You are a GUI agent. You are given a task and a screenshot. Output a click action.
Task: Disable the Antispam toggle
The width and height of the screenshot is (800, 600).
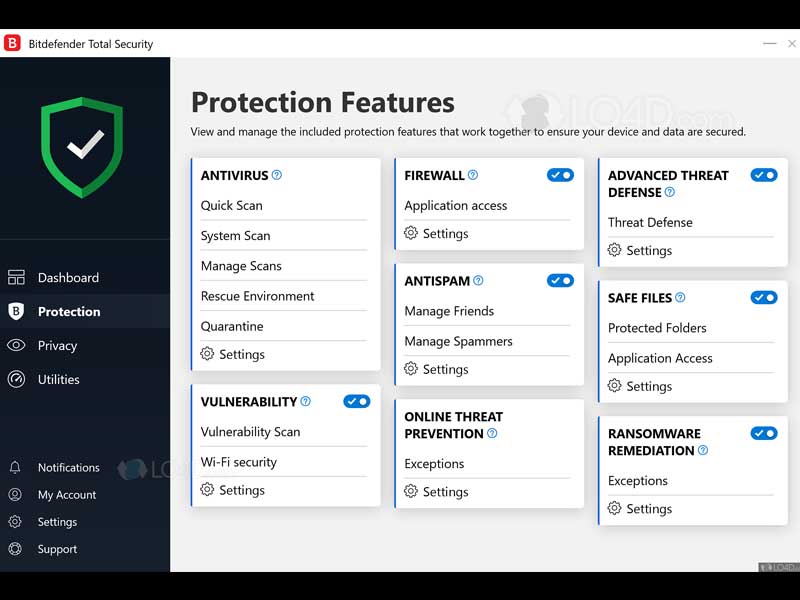(560, 281)
